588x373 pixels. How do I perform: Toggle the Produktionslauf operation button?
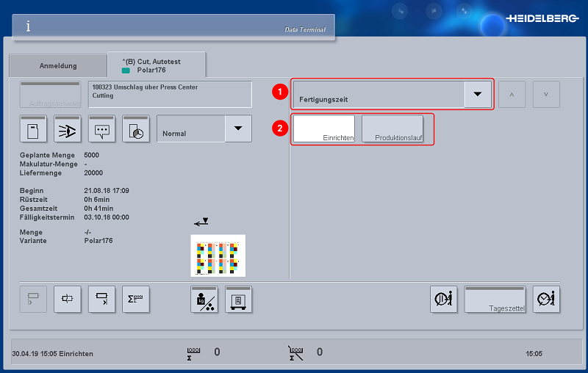coord(392,129)
